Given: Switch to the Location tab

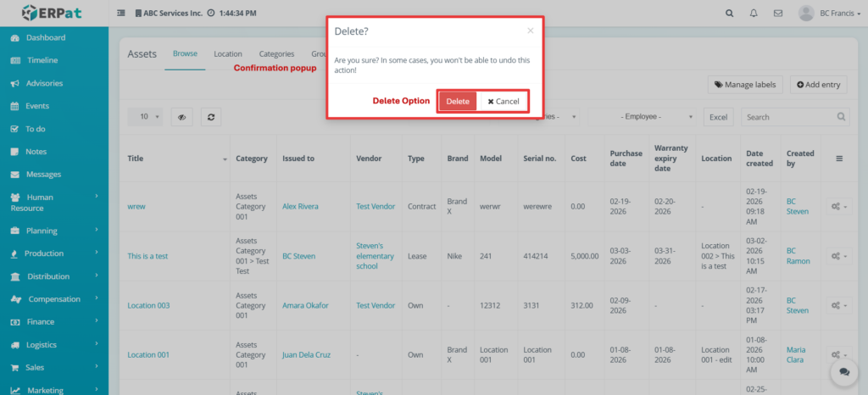Looking at the screenshot, I should pos(227,53).
